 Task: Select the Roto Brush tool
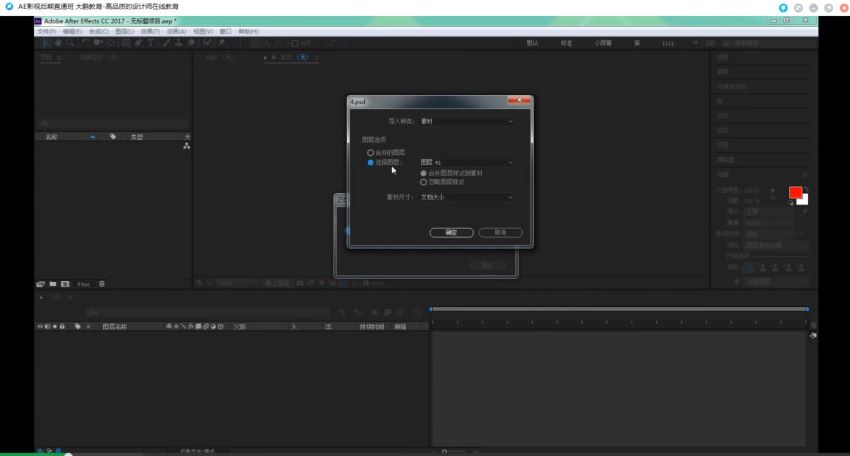point(207,43)
